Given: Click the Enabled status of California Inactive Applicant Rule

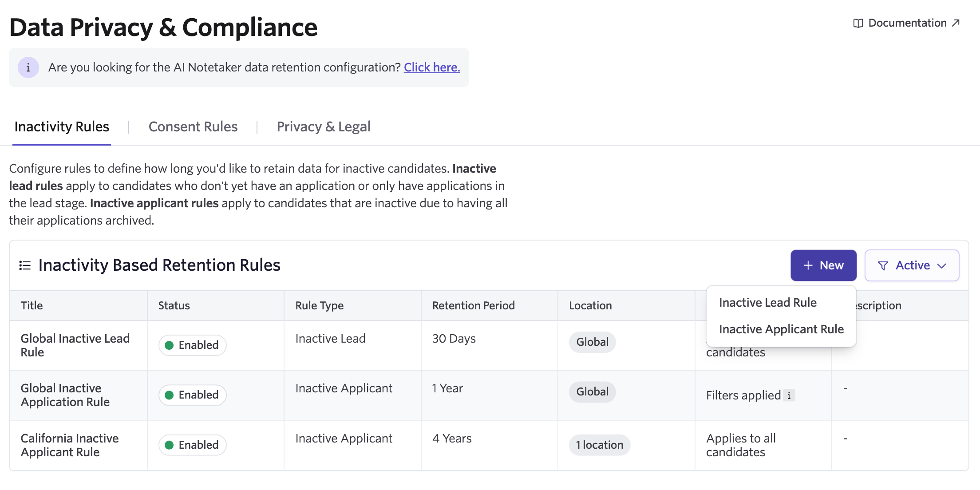Looking at the screenshot, I should pos(193,445).
